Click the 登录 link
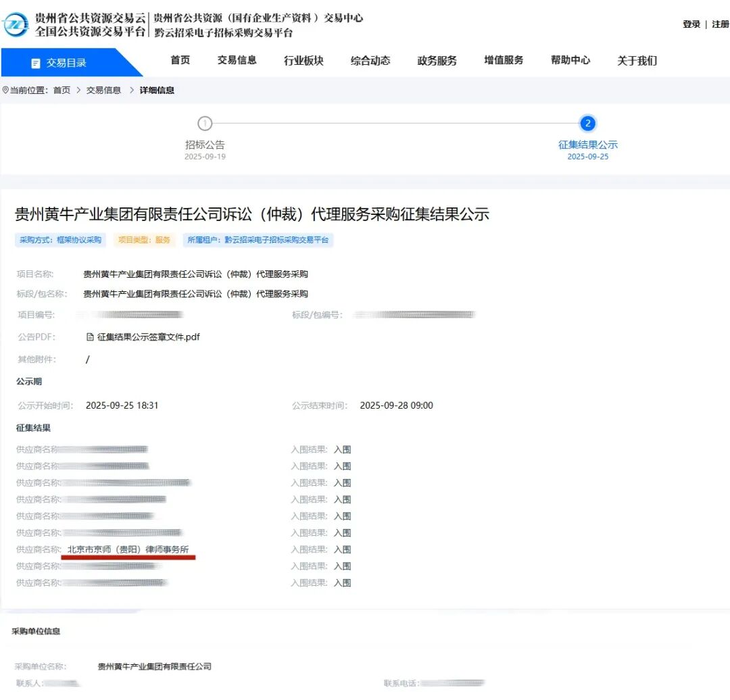The width and height of the screenshot is (730, 700). pos(691,24)
